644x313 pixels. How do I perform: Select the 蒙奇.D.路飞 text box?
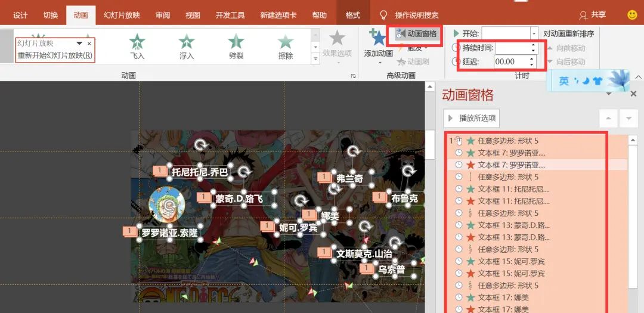pyautogui.click(x=244, y=199)
